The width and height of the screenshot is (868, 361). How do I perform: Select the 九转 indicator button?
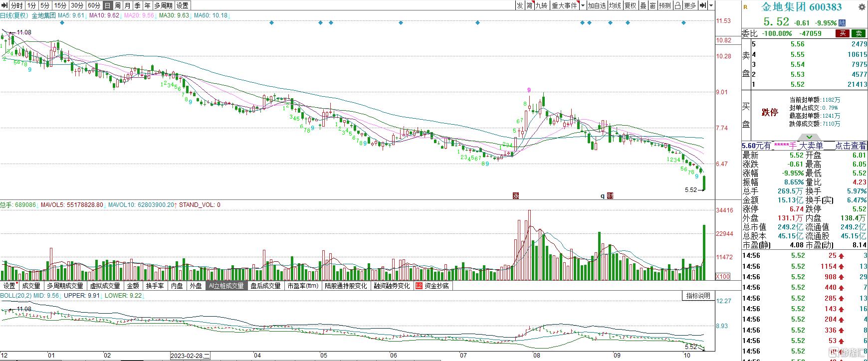pos(541,5)
